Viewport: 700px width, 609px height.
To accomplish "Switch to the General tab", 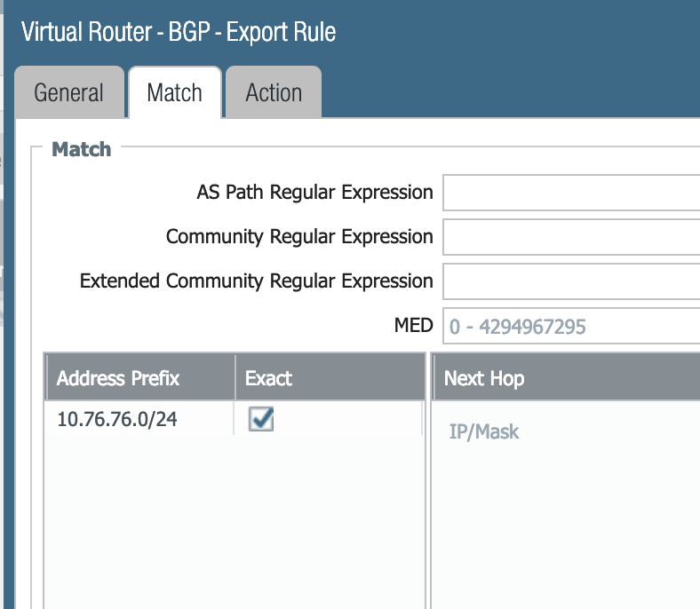I will [x=68, y=93].
